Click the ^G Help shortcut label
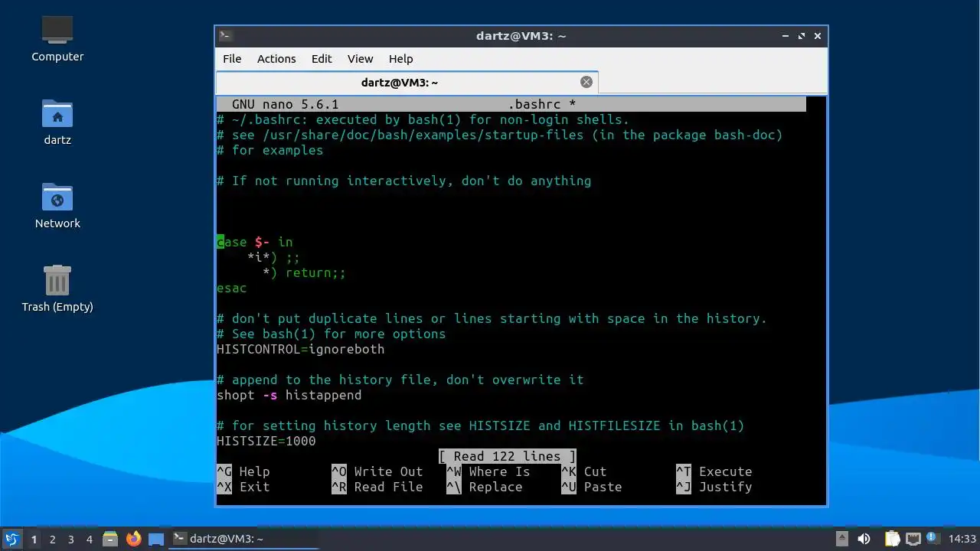This screenshot has width=980, height=551. (x=243, y=471)
